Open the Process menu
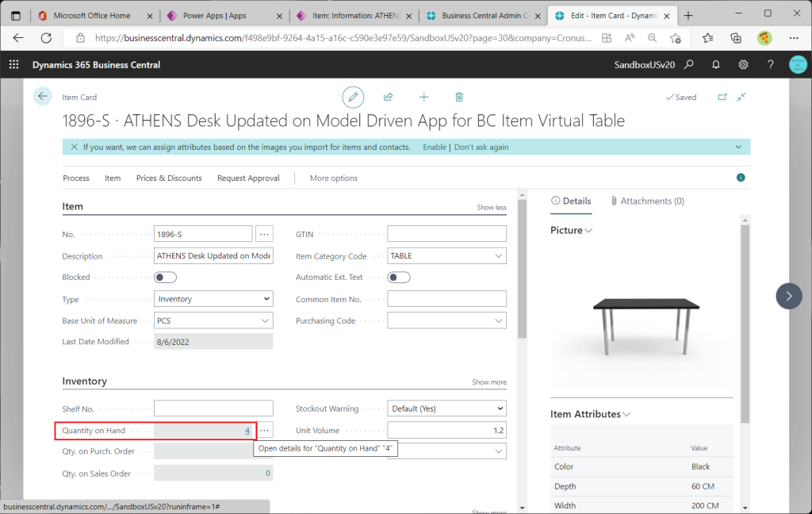Viewport: 812px width, 514px height. point(76,178)
